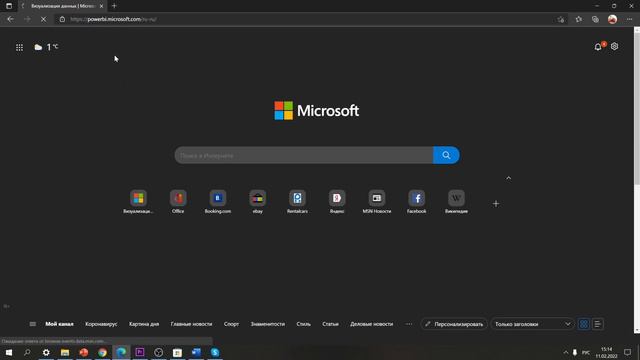Open Chrome from the taskbar
Image resolution: width=640 pixels, height=360 pixels.
(x=102, y=352)
